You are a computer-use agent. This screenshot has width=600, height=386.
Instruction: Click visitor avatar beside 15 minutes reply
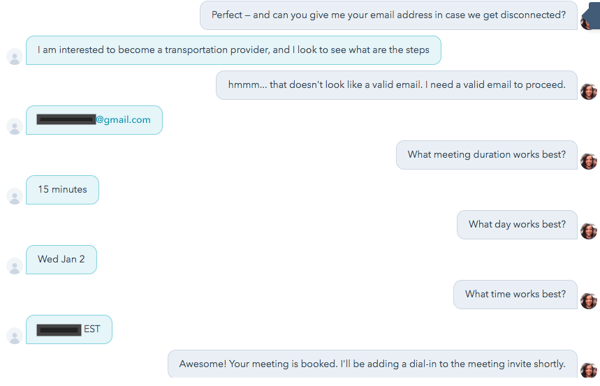15,196
